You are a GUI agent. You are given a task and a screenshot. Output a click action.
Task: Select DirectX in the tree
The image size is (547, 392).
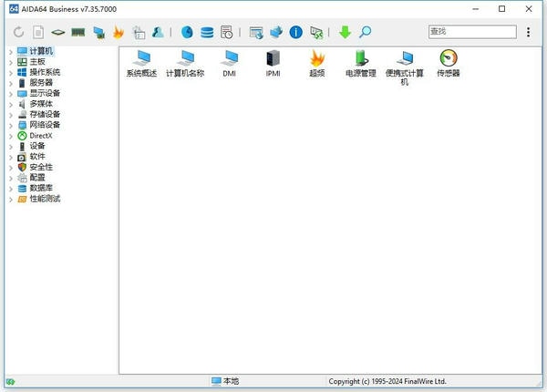click(x=41, y=136)
